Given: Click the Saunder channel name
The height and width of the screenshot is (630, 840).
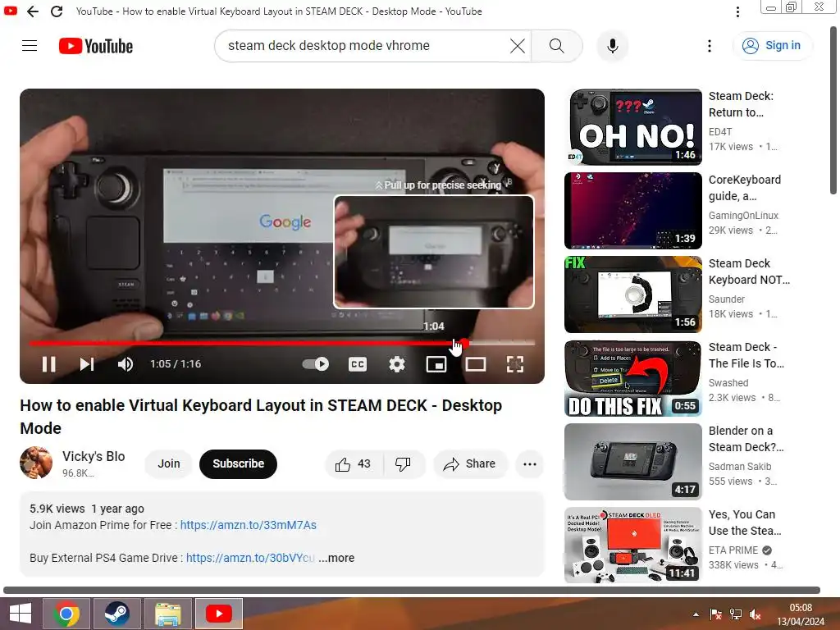Looking at the screenshot, I should coord(727,299).
